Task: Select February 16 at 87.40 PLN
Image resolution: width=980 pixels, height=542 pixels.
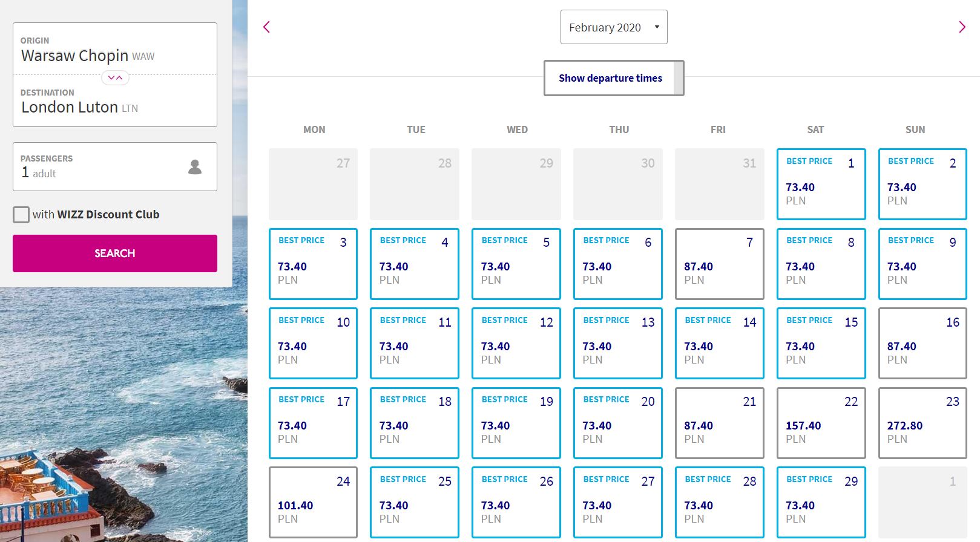Action: [x=922, y=343]
